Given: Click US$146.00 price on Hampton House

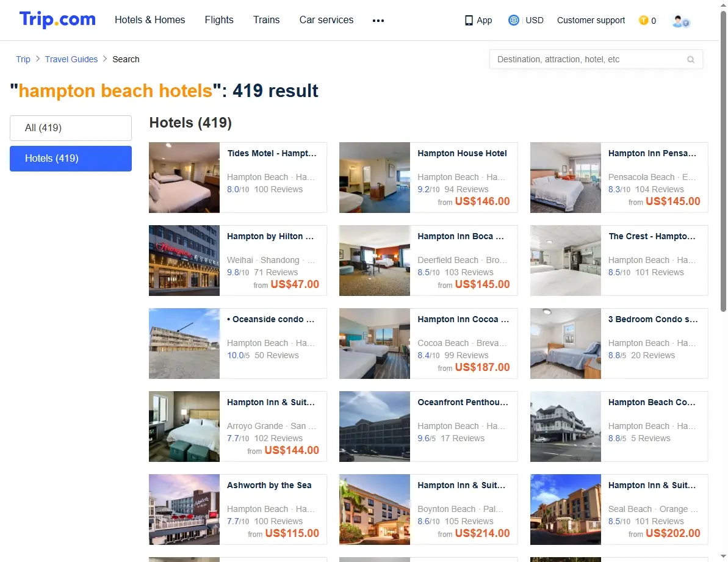Looking at the screenshot, I should 483,201.
